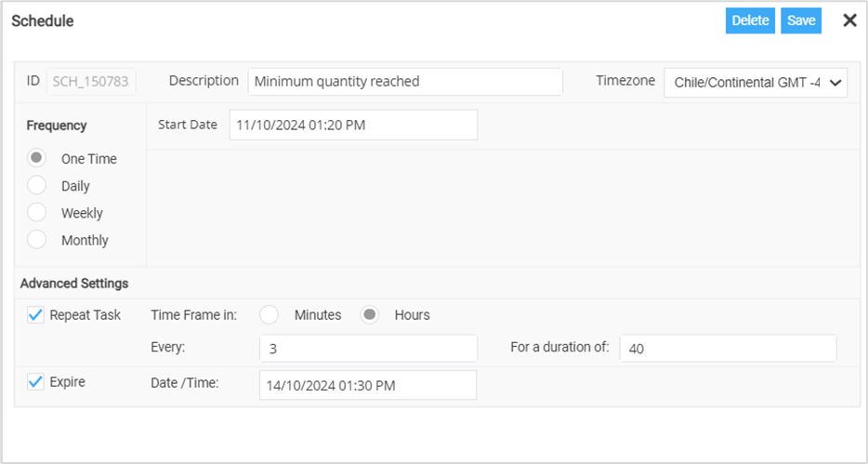The height and width of the screenshot is (464, 868).
Task: Click the Every interval field
Action: pyautogui.click(x=368, y=349)
